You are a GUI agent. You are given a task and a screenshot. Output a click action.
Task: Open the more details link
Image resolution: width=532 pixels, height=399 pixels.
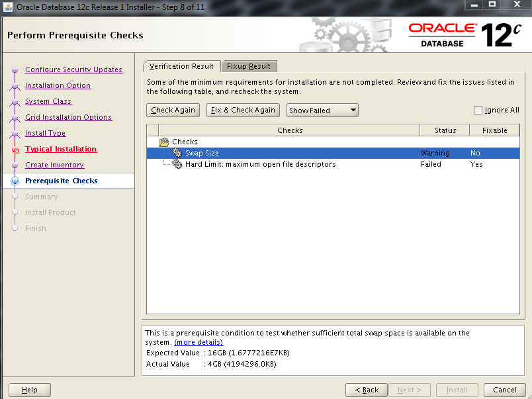pyautogui.click(x=199, y=342)
